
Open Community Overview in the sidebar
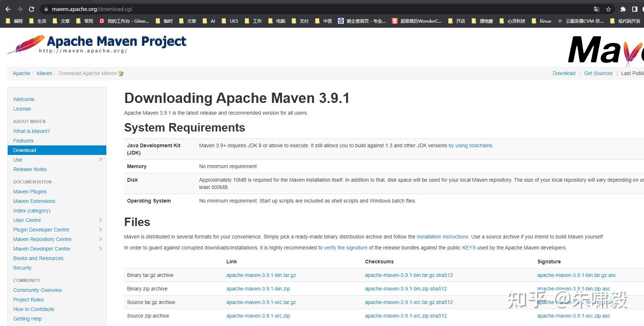[x=37, y=290]
